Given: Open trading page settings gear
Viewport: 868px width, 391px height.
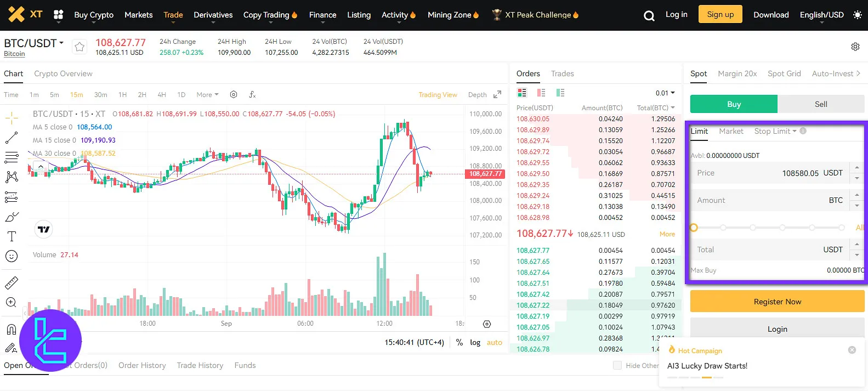Looking at the screenshot, I should pos(855,47).
